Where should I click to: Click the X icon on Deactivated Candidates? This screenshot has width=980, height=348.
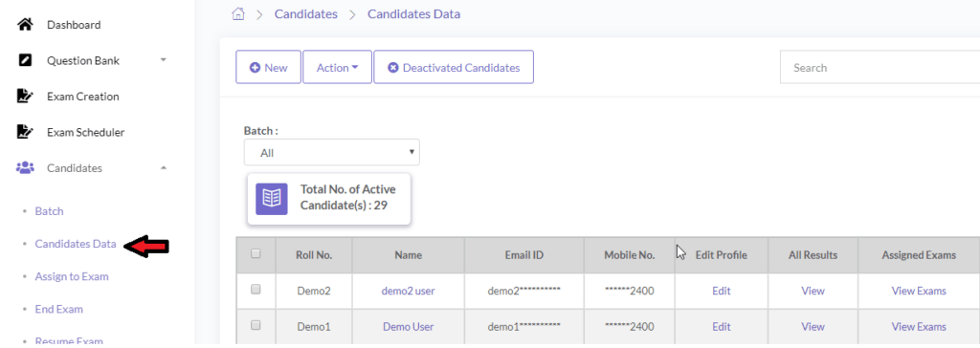393,68
